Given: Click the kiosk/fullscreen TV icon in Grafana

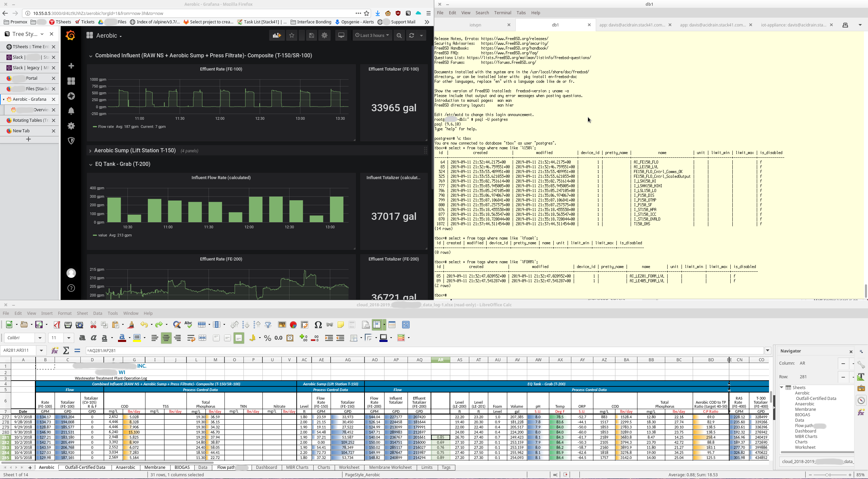Looking at the screenshot, I should (341, 35).
